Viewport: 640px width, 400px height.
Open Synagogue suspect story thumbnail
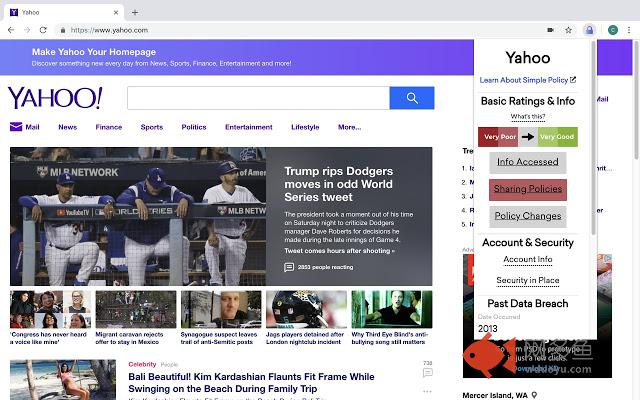221,309
